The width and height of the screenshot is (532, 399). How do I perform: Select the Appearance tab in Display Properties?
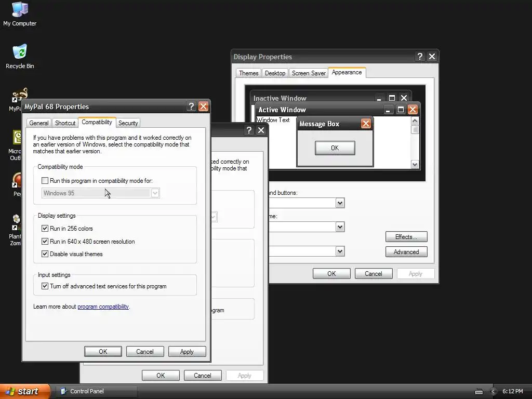click(x=347, y=72)
